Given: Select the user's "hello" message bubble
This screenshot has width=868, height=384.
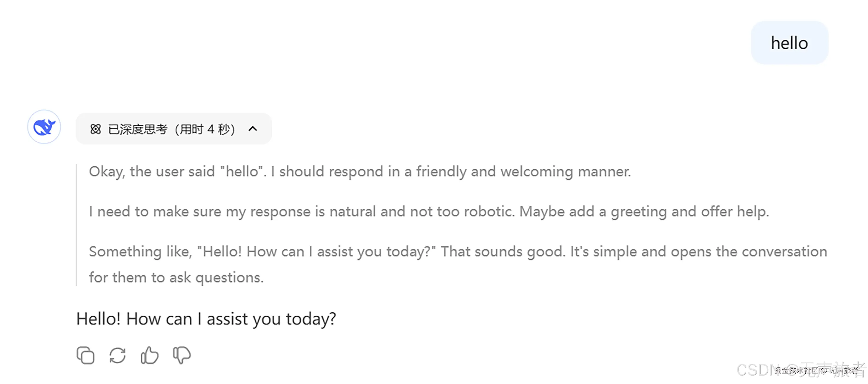Looking at the screenshot, I should (789, 43).
